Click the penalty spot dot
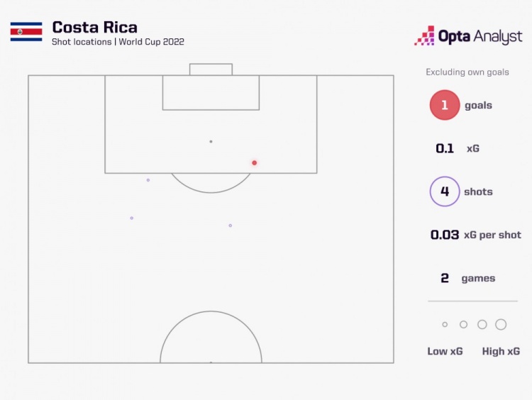Screen dimensions: 532x400 click(211, 141)
